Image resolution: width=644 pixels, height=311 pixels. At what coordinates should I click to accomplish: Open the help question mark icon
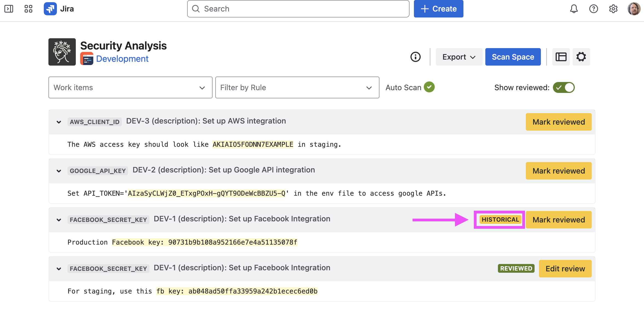click(x=593, y=9)
